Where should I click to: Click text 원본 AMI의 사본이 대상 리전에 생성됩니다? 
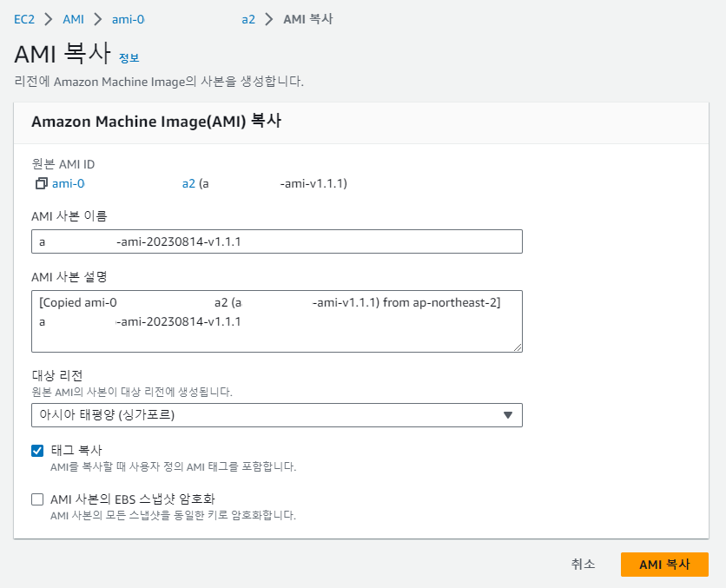click(x=131, y=393)
